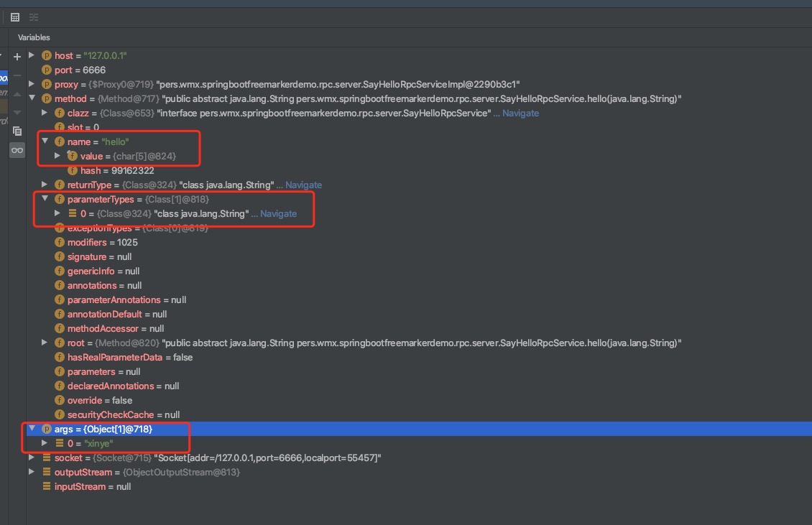Screen dimensions: 812x525
Task: Click Navigate link next to clazz
Action: point(520,113)
